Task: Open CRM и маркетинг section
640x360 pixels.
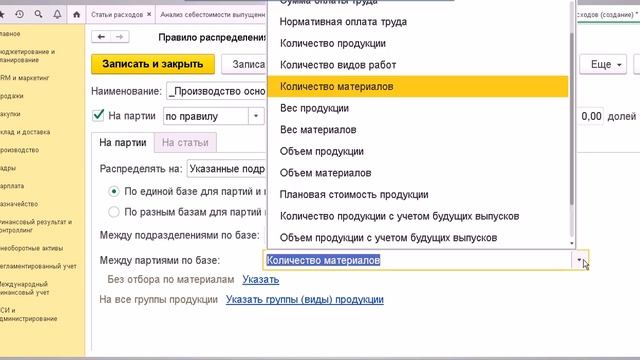Action: [24, 78]
